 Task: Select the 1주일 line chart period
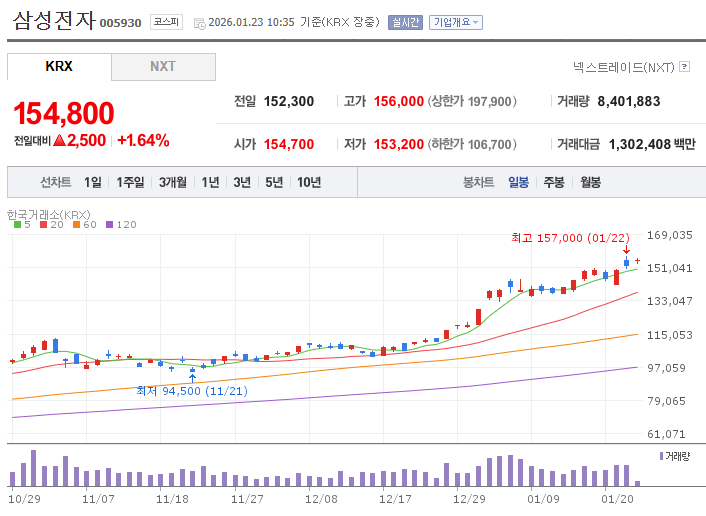coord(130,182)
